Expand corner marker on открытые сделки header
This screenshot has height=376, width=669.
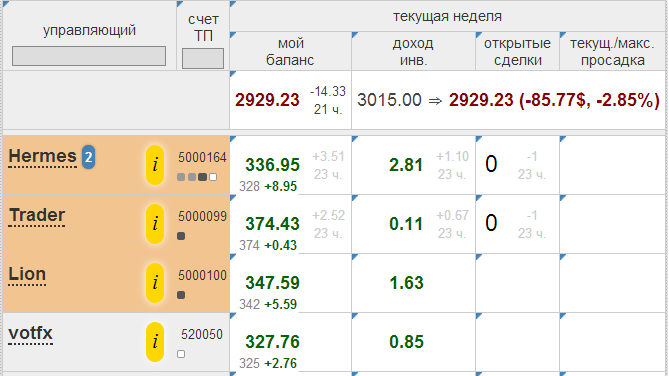click(x=479, y=35)
